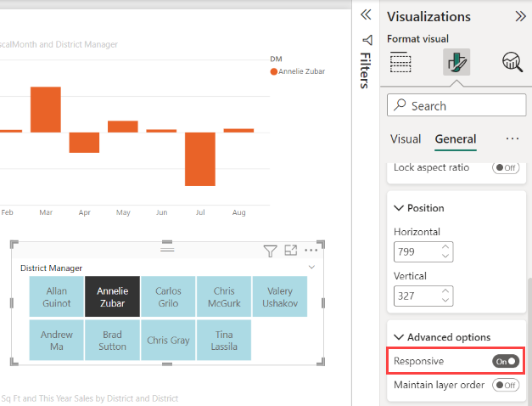Open the Build visual fields icon
Viewport: 532px width, 406px height.
tap(400, 62)
